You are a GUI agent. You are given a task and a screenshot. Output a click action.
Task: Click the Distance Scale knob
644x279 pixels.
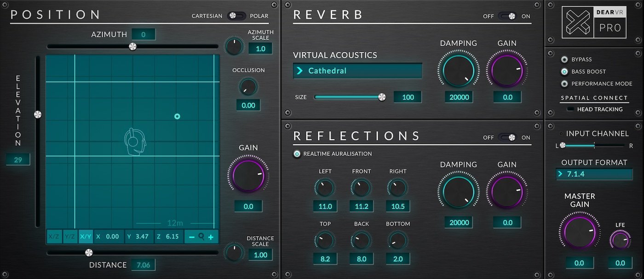(x=234, y=253)
